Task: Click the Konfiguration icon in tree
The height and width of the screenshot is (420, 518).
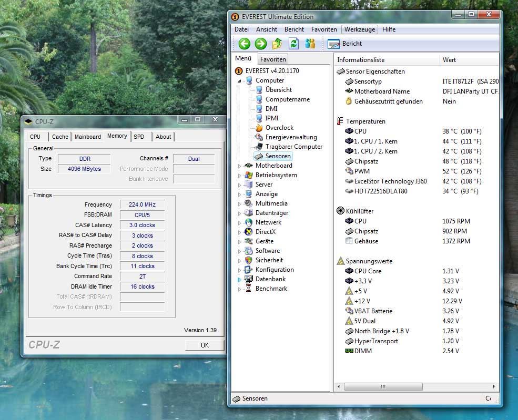Action: (249, 270)
